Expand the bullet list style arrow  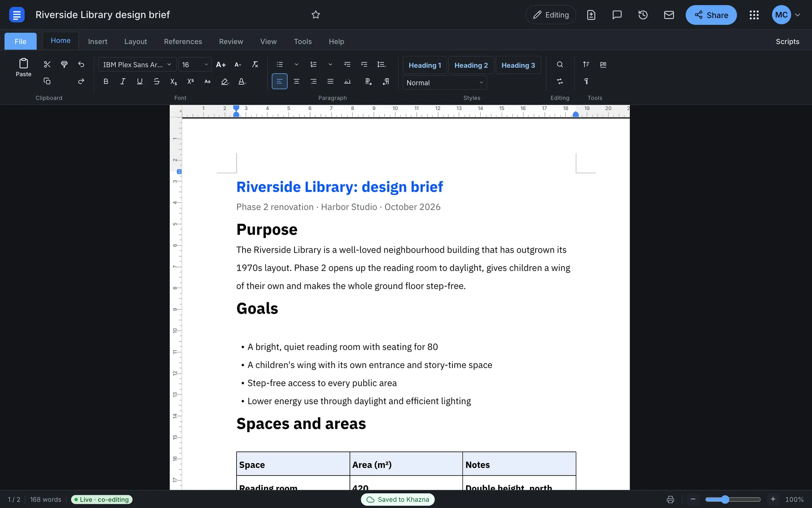click(x=296, y=65)
